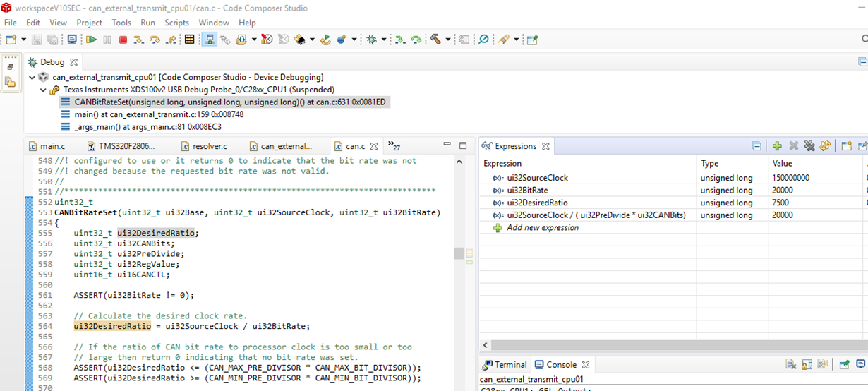Collapse the XDS100v2 USB Debug Probe node

pyautogui.click(x=43, y=90)
